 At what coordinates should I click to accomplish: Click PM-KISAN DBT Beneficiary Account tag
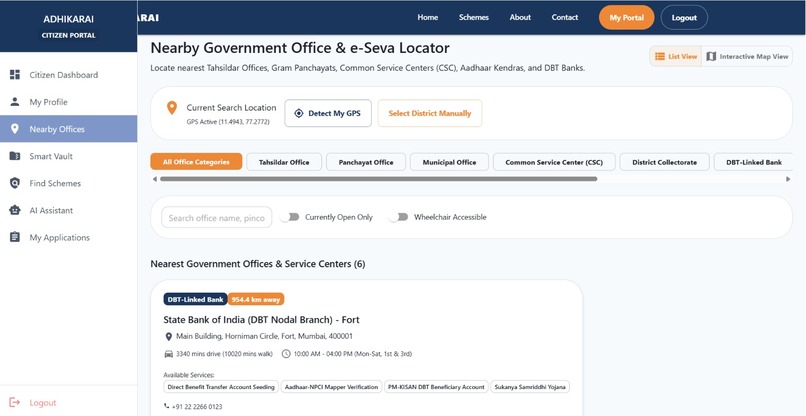[x=436, y=387]
